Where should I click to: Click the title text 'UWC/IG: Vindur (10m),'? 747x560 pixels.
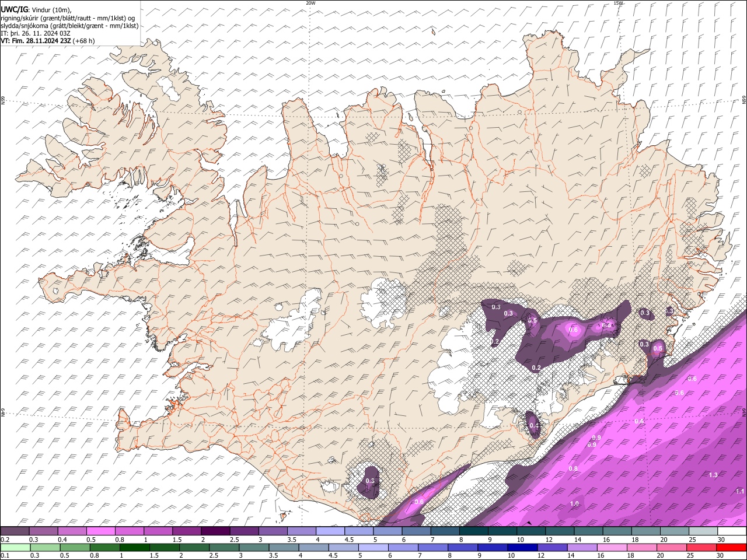(x=36, y=10)
